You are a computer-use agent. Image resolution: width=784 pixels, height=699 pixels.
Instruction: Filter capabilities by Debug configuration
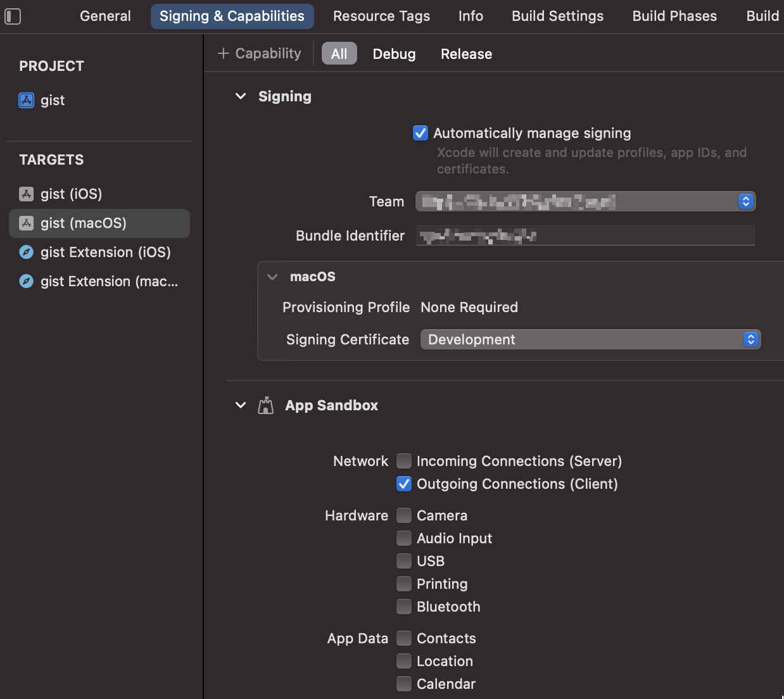(x=394, y=54)
